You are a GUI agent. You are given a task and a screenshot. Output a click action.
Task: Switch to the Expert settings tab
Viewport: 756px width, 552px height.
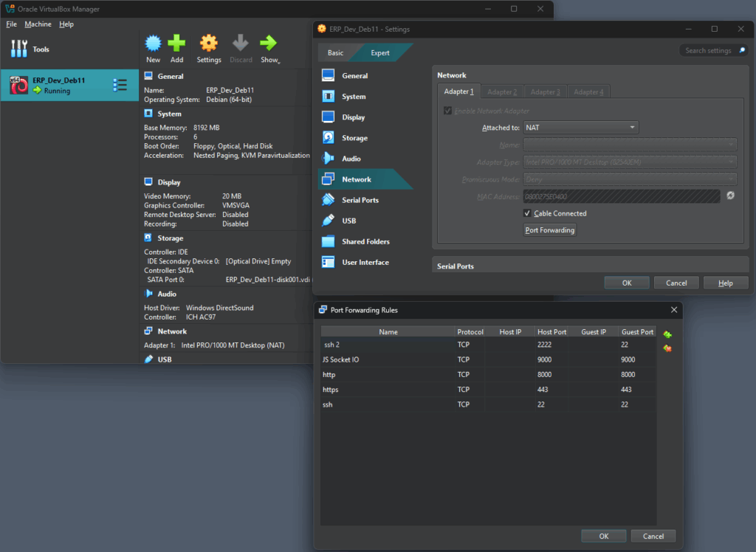point(380,52)
